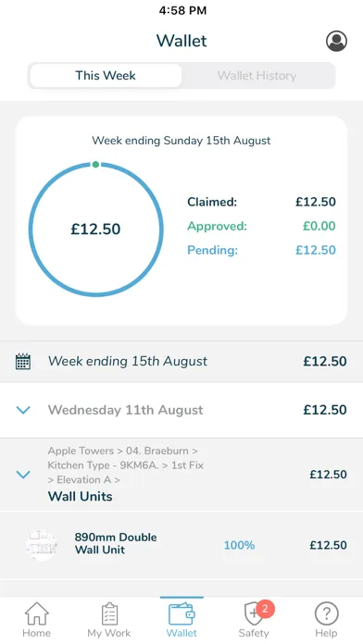Select the Wallet icon in bottom navigation
Screen dimensions: 363x644
pyautogui.click(x=181, y=614)
